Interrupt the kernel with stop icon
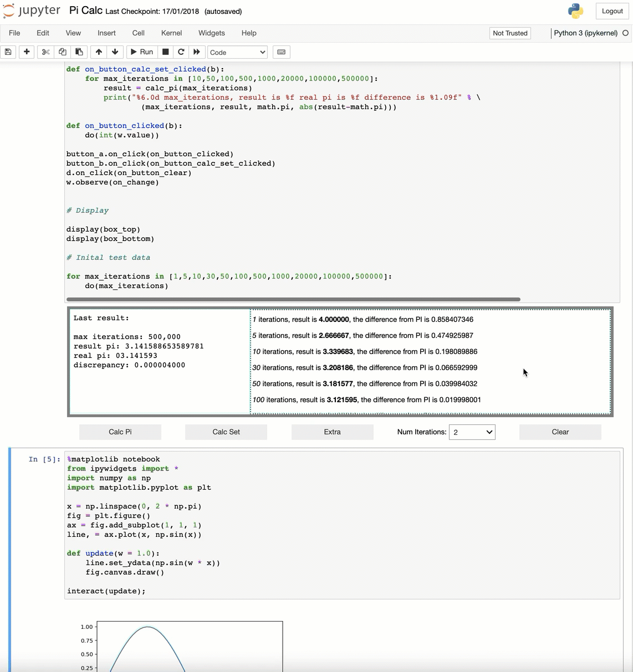Viewport: 633px width, 672px height. (165, 52)
